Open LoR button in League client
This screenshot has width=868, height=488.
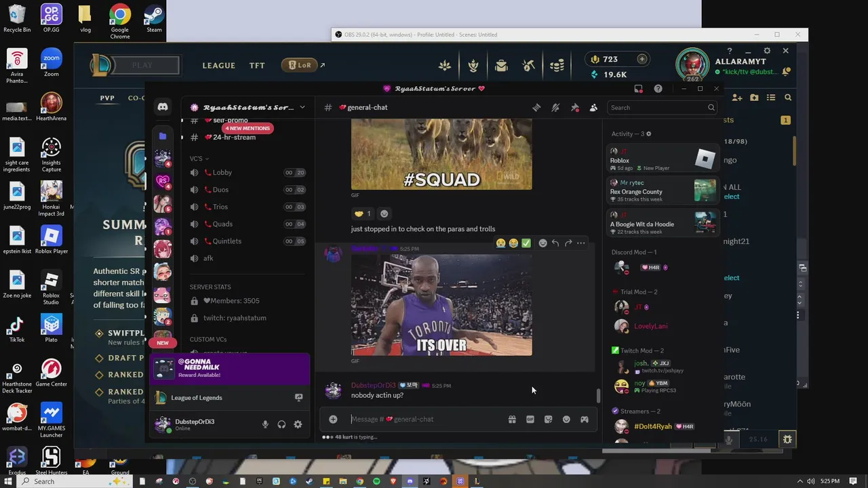tap(299, 65)
